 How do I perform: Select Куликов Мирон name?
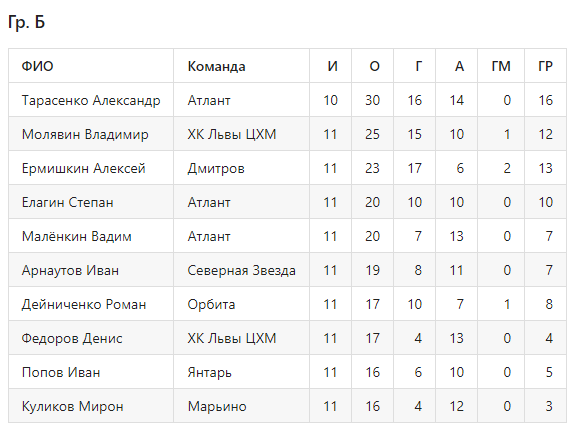tap(73, 407)
